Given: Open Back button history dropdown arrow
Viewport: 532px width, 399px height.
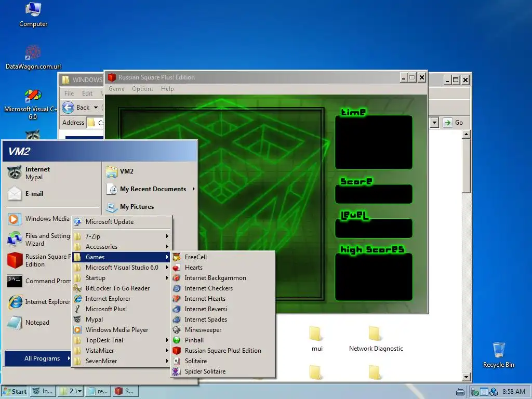Looking at the screenshot, I should [96, 108].
